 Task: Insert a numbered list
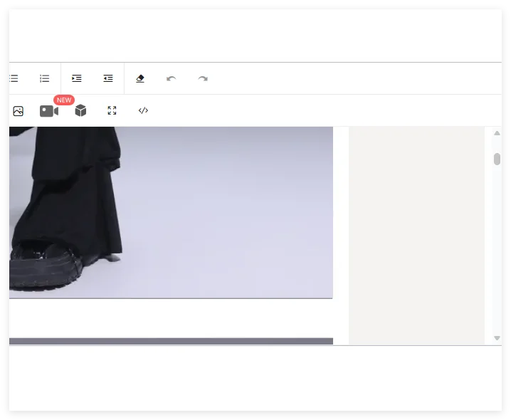[44, 78]
